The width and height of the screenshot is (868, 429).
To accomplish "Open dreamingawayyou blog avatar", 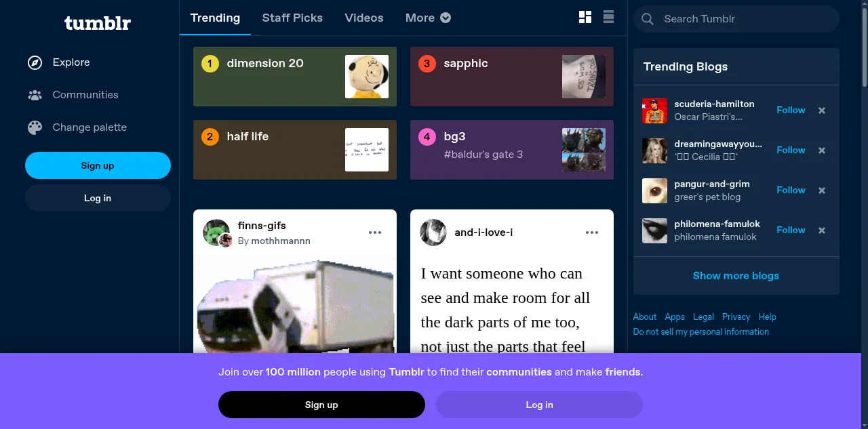I will pos(654,150).
